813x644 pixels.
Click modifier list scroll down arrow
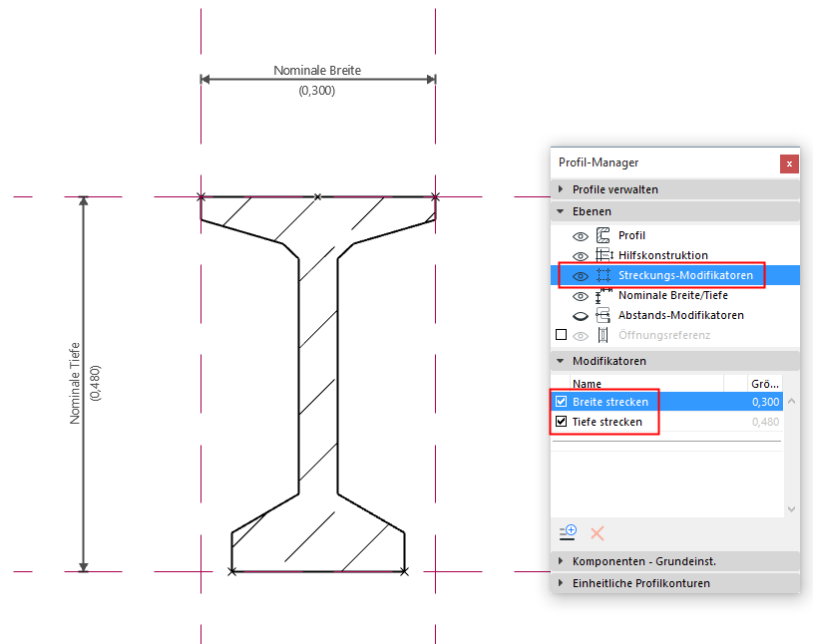[791, 508]
